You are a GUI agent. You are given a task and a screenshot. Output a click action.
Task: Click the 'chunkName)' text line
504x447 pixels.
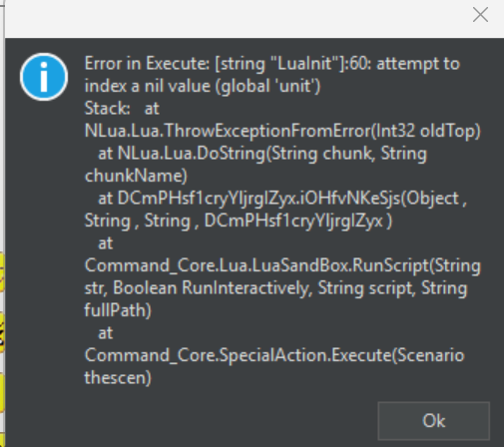pos(136,176)
